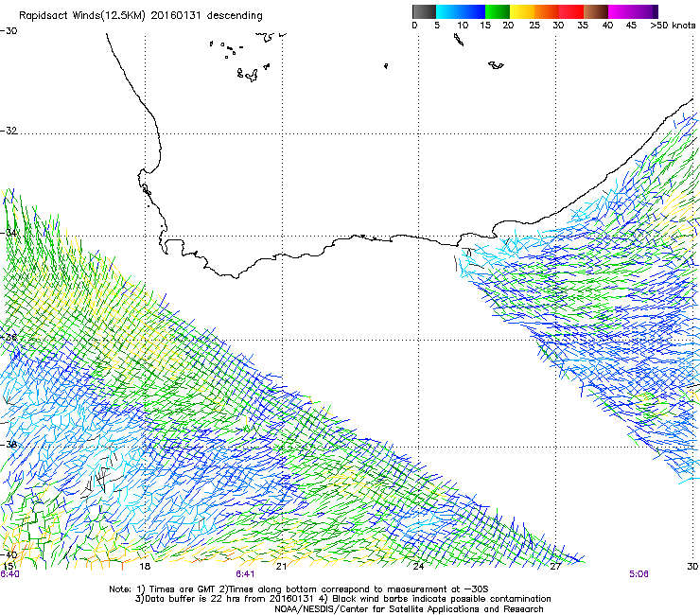This screenshot has height=615, width=700.
Task: Click the purple '6:41' time label
Action: 245,574
